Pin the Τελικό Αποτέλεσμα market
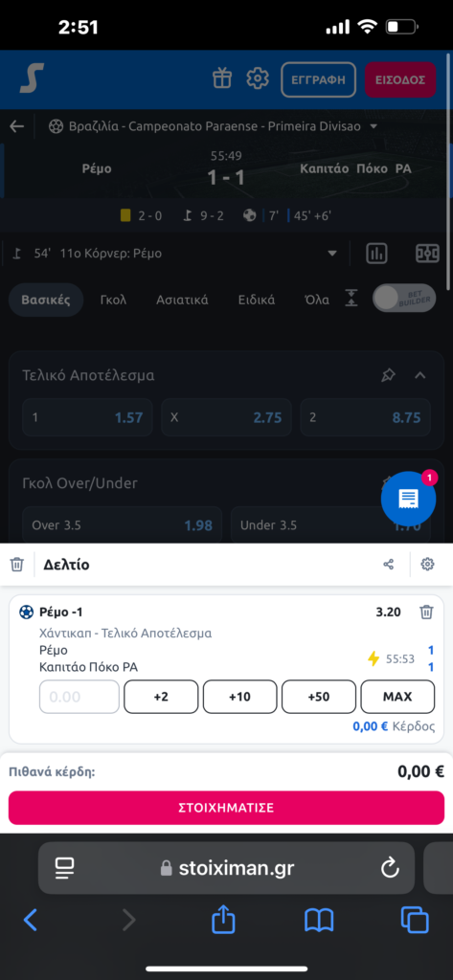453x980 pixels. coord(388,375)
